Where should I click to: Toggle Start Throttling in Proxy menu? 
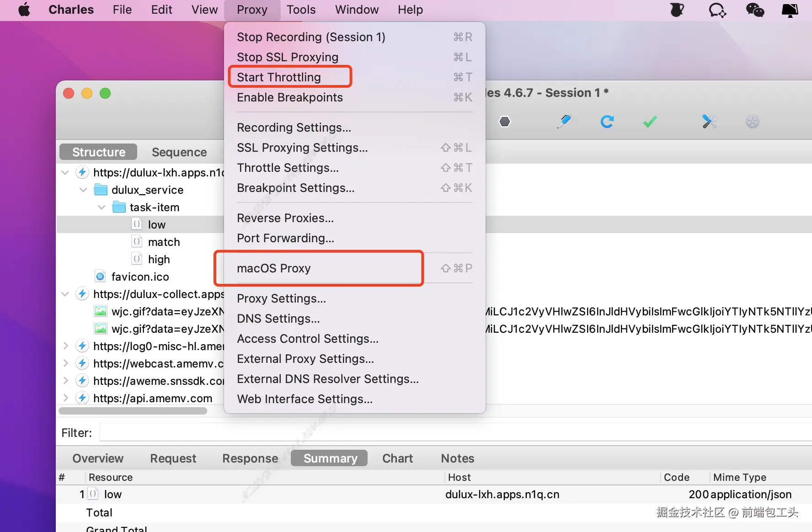click(355, 77)
